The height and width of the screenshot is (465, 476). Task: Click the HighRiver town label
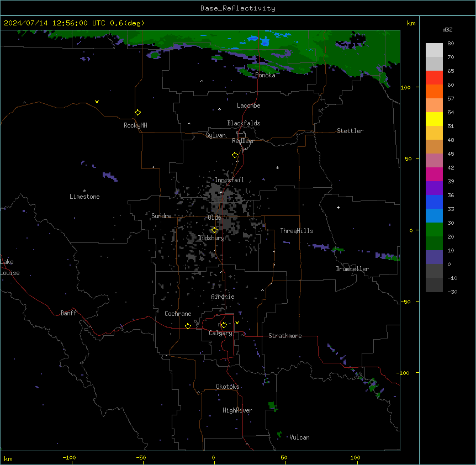(237, 410)
